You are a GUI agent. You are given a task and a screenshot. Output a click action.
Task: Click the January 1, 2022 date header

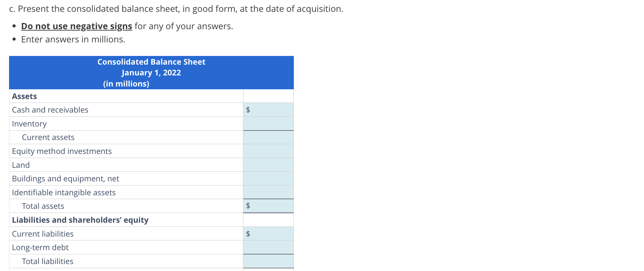[x=151, y=73]
